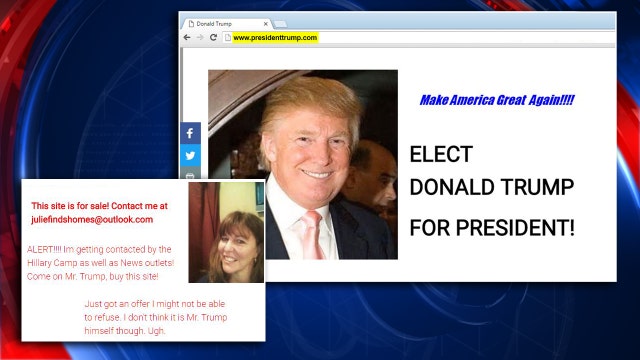The image size is (640, 360).
Task: Click 'Come on Mr. Trump, buy this site!'
Action: tap(93, 276)
